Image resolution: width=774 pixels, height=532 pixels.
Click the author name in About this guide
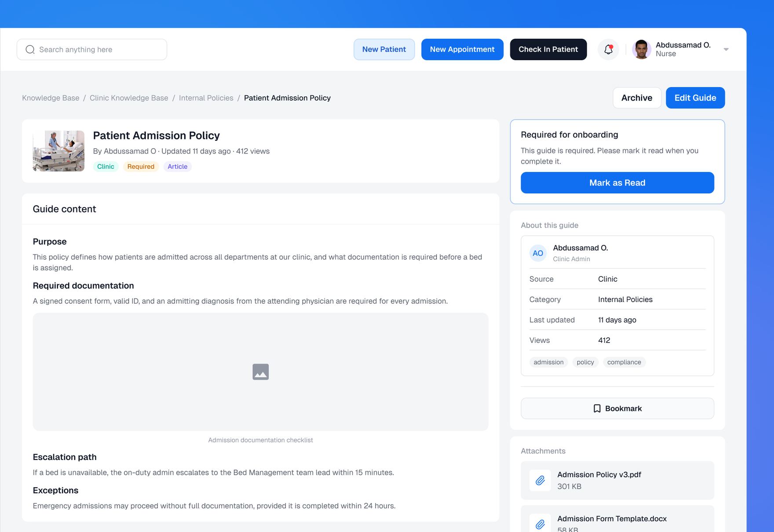(580, 248)
